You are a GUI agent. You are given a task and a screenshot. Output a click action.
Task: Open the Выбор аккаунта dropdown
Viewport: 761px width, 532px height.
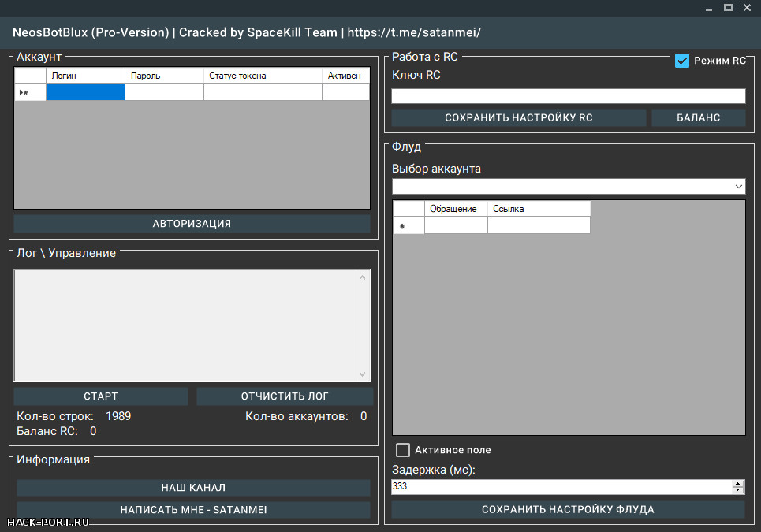pyautogui.click(x=569, y=186)
